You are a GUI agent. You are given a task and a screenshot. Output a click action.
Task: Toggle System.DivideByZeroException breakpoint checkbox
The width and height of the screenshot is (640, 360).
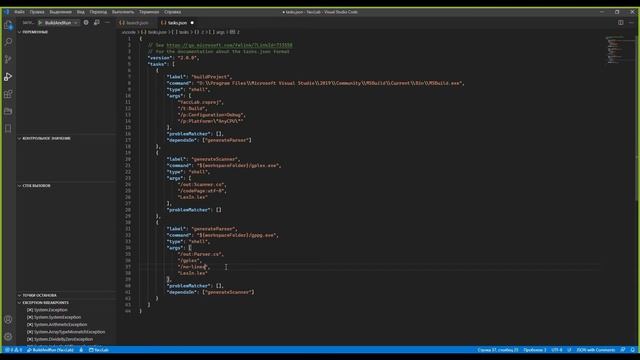pos(30,339)
